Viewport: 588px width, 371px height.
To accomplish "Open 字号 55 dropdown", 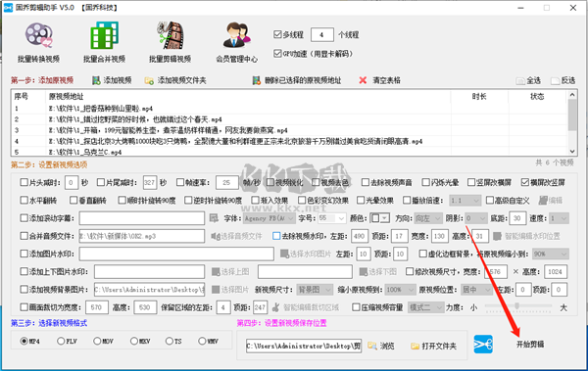I will point(332,218).
